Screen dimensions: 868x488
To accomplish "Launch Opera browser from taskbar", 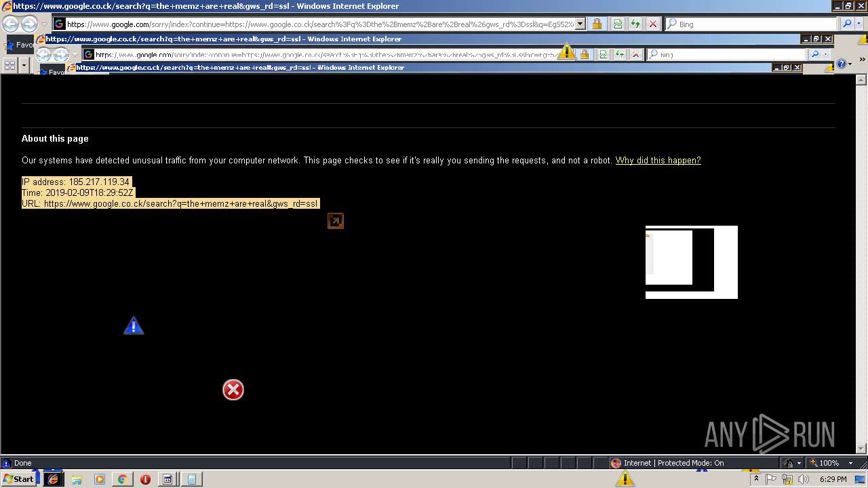I will (145, 479).
